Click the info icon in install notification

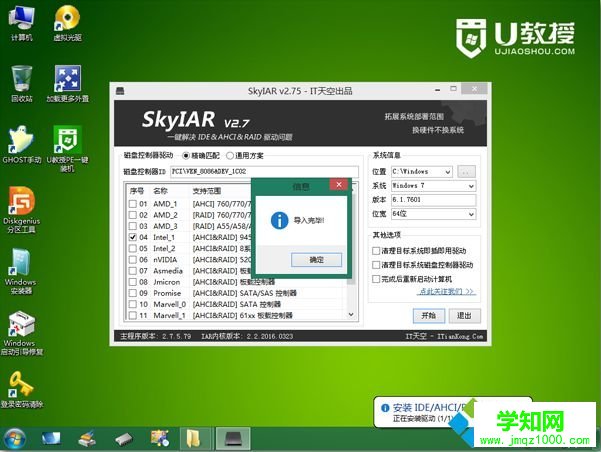(385, 408)
